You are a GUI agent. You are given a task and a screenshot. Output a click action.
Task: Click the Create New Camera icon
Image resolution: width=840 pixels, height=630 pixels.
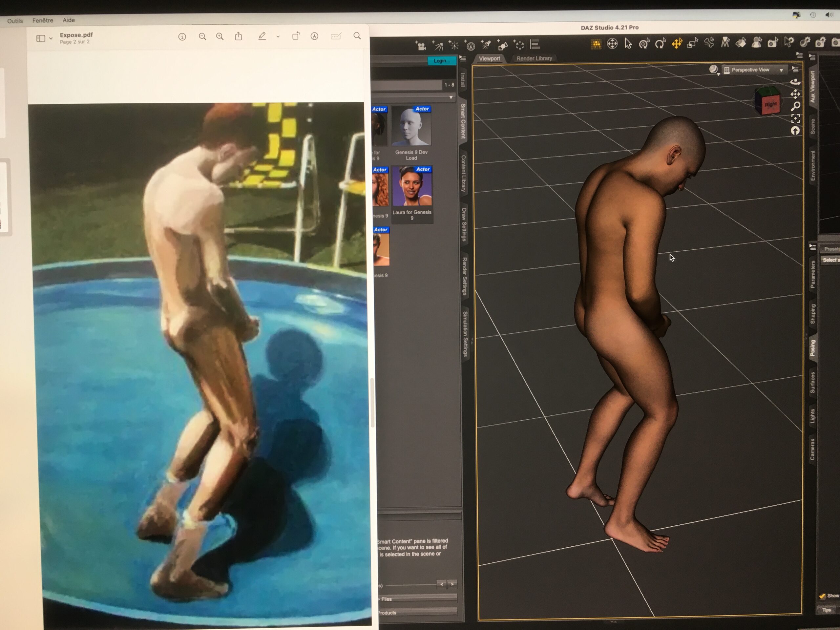coord(420,46)
